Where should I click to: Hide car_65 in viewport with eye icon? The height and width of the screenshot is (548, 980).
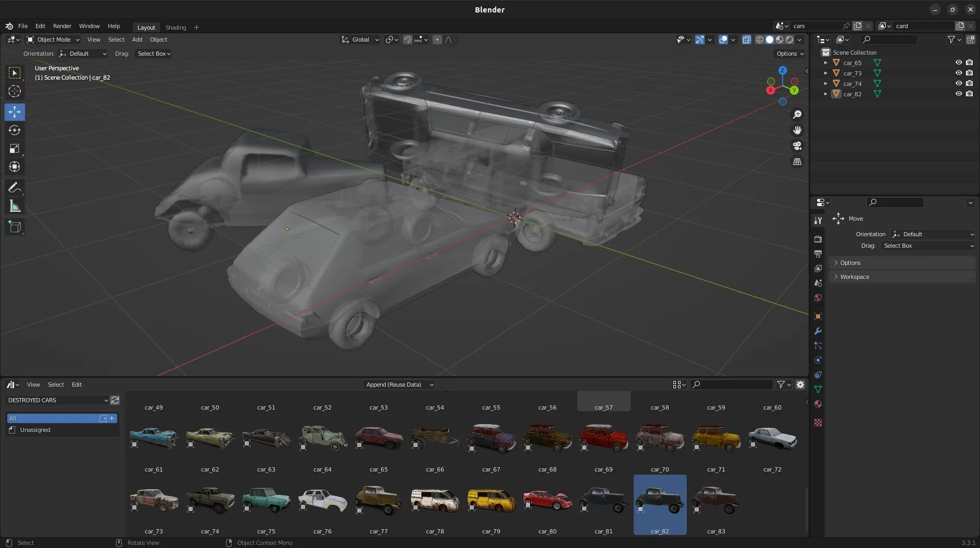[959, 62]
